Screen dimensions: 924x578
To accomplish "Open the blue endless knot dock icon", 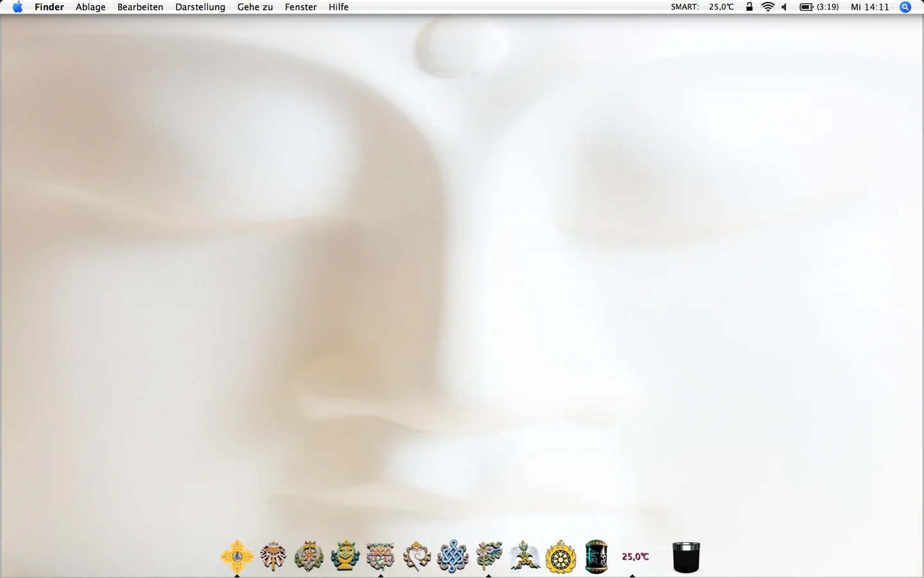I will (x=452, y=556).
